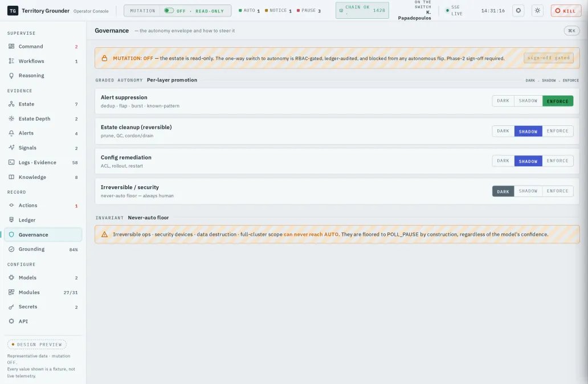Screen dimensions: 588x384
Task: Open the Reasoning lightbulb icon
Action: click(11, 75)
